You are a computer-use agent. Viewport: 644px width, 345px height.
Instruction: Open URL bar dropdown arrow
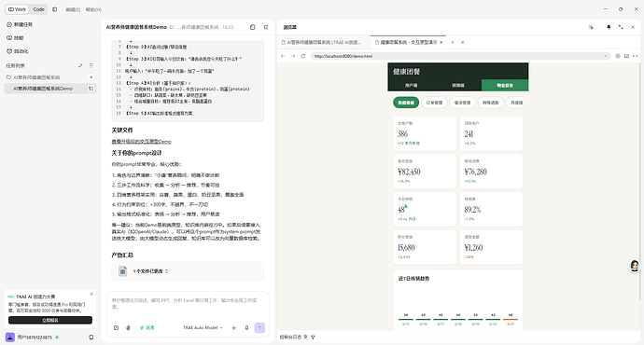coord(606,56)
